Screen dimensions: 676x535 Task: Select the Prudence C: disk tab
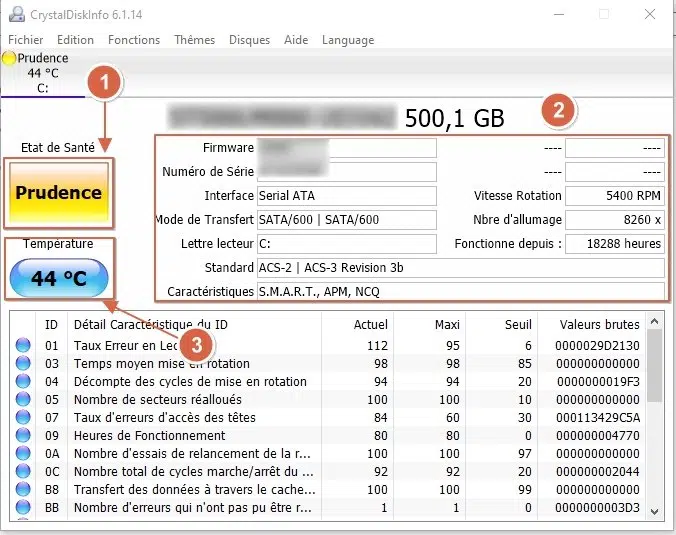(43, 73)
